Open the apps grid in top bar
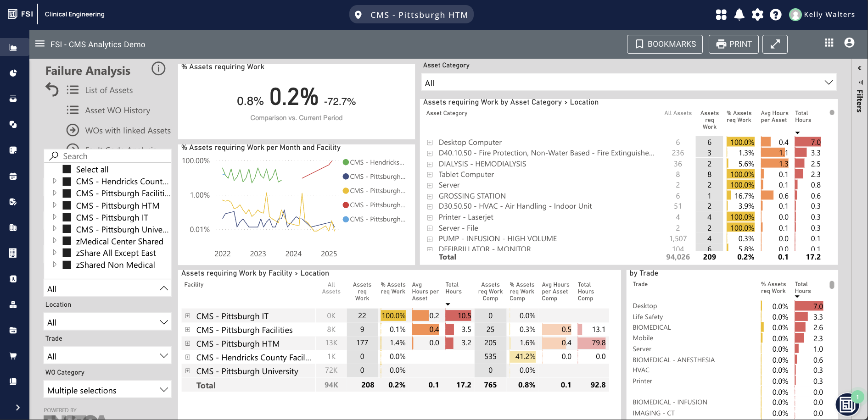The image size is (868, 420). coord(721,15)
